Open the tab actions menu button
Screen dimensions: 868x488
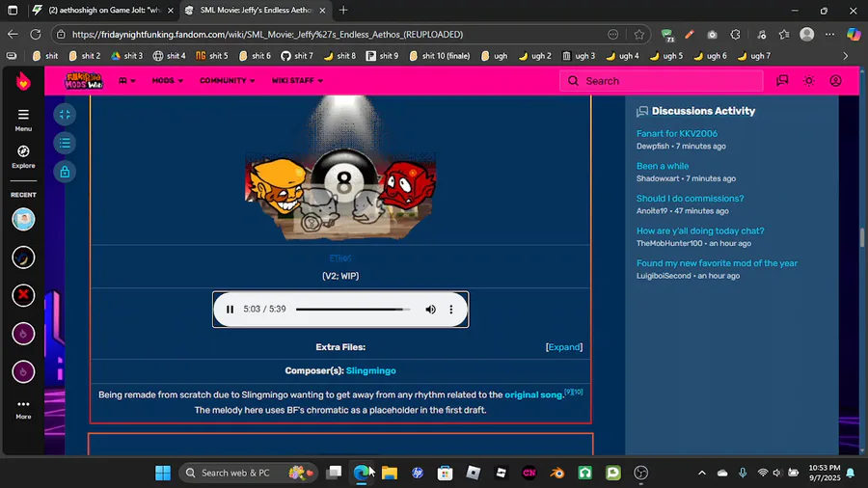13,10
